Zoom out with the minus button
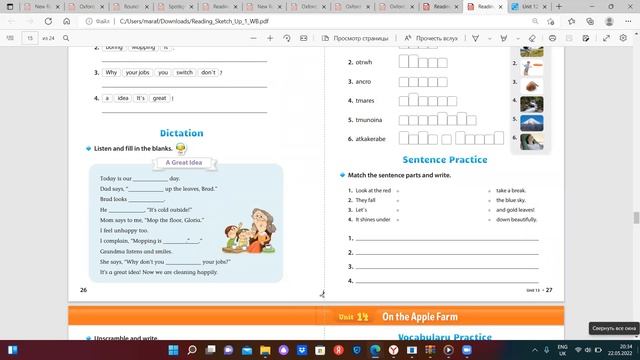 [x=253, y=38]
